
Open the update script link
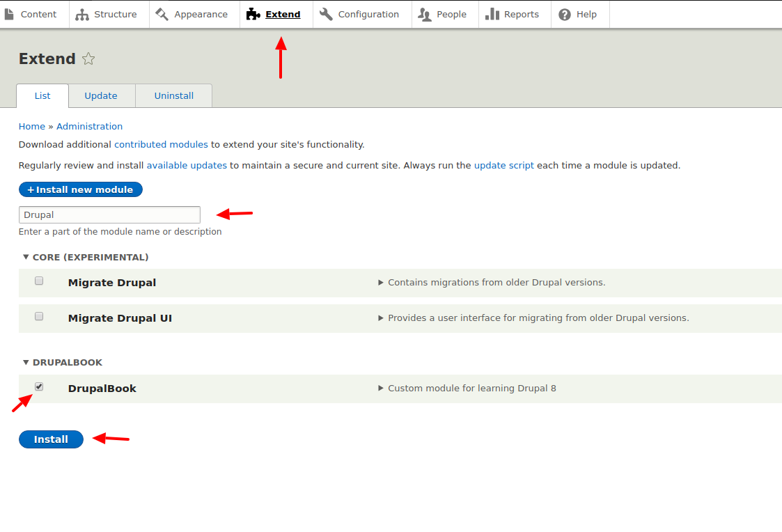(503, 166)
